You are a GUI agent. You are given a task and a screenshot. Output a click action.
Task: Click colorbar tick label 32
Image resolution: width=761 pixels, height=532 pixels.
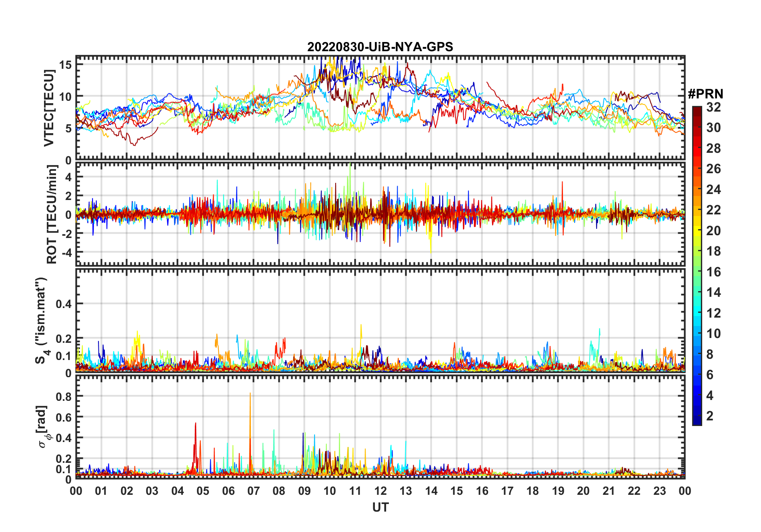(713, 107)
